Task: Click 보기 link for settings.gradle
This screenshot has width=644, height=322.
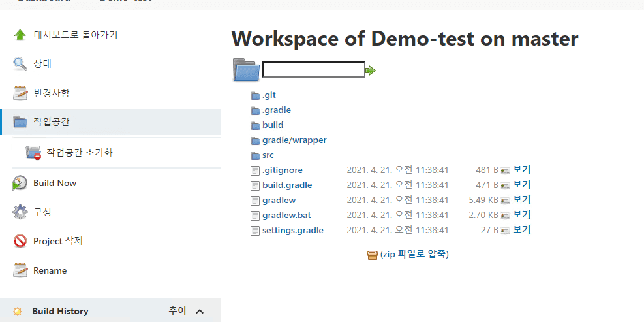Action: coord(521,230)
